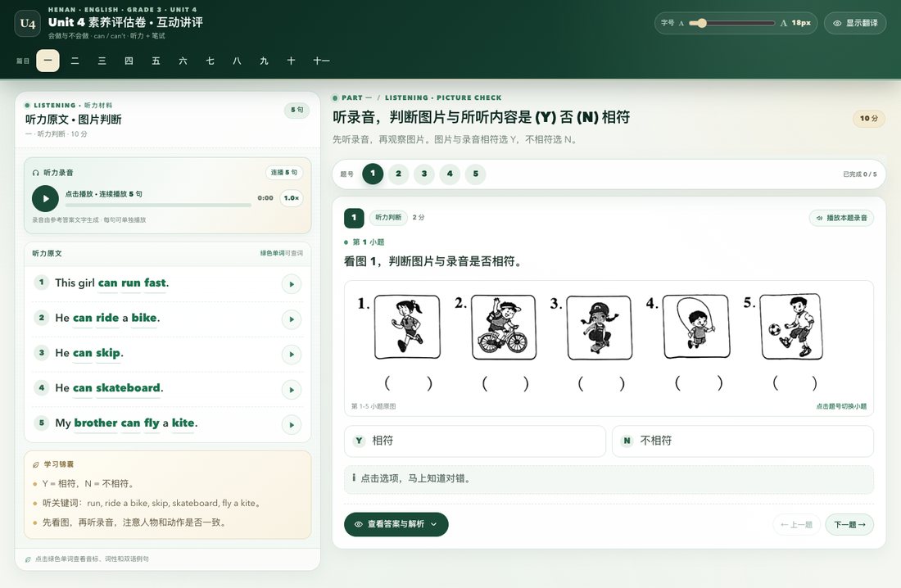Screen dimensions: 901x588
Task: Click picture 1 of the running girl
Action: (407, 327)
